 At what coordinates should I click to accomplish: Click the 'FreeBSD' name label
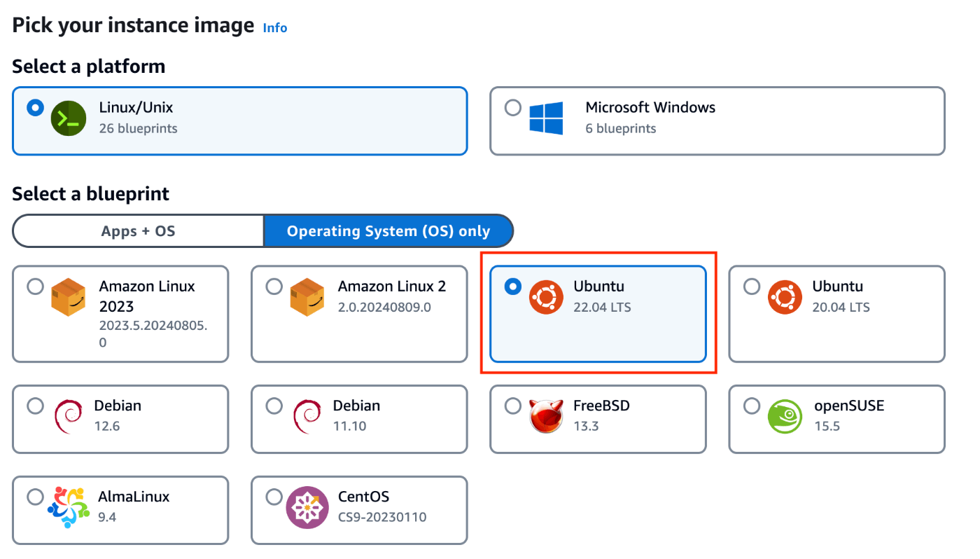pos(601,406)
